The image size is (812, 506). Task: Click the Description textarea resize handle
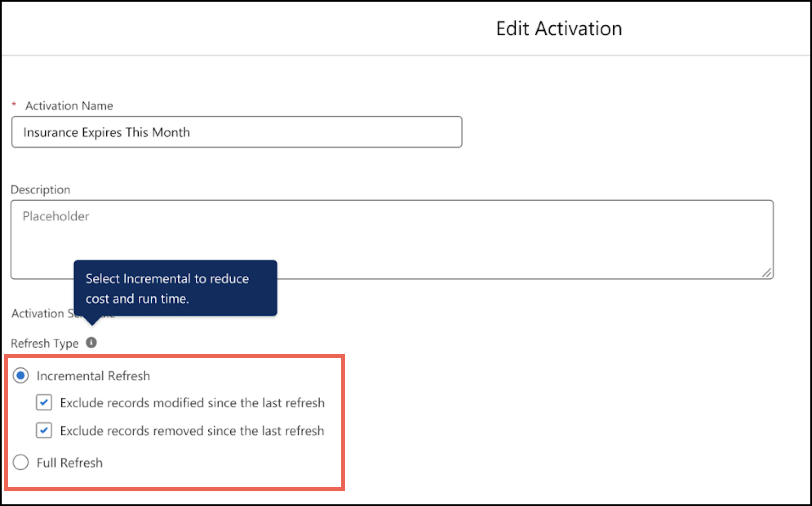767,273
